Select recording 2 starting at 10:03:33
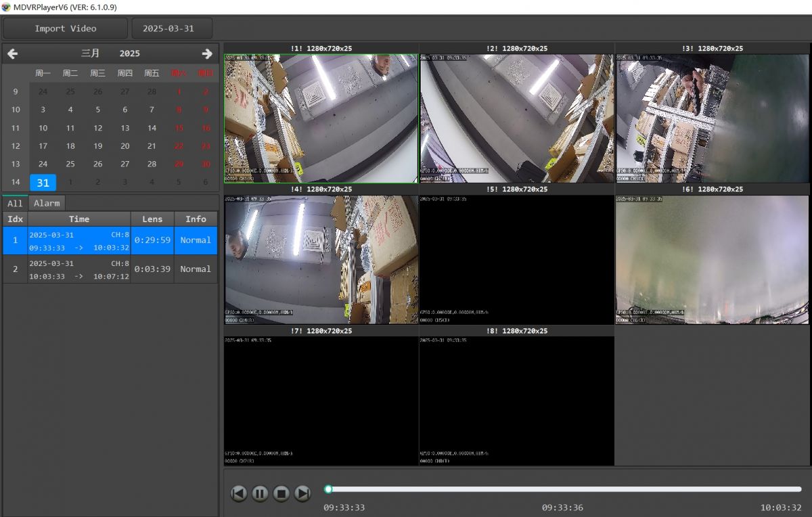Image resolution: width=812 pixels, height=517 pixels. tap(78, 269)
